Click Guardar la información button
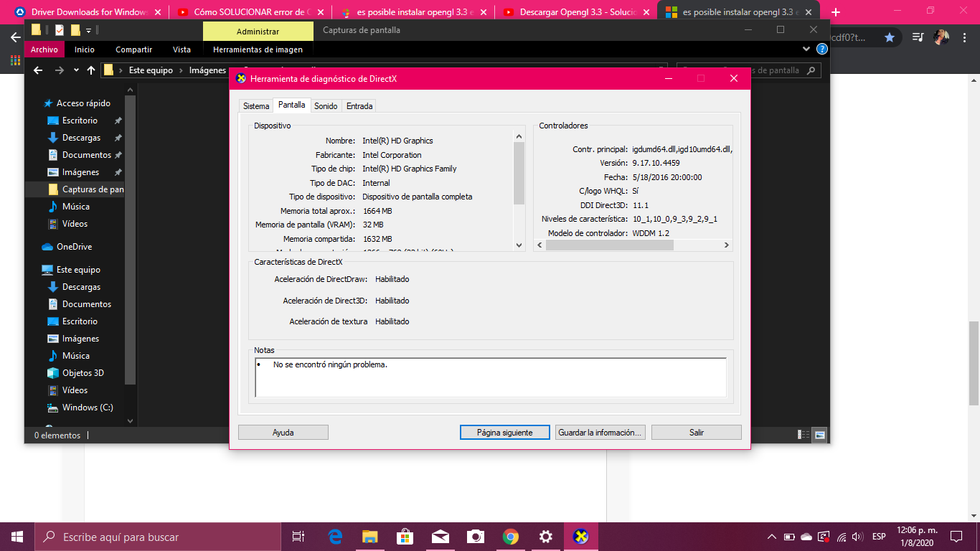Screen dimensions: 980x551 [x=600, y=433]
